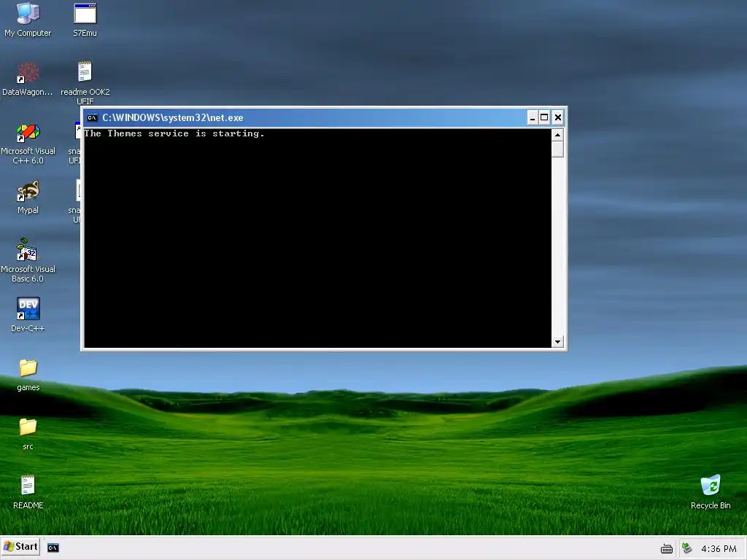This screenshot has width=747, height=560.
Task: Click the console scrollbar down arrow
Action: point(557,341)
